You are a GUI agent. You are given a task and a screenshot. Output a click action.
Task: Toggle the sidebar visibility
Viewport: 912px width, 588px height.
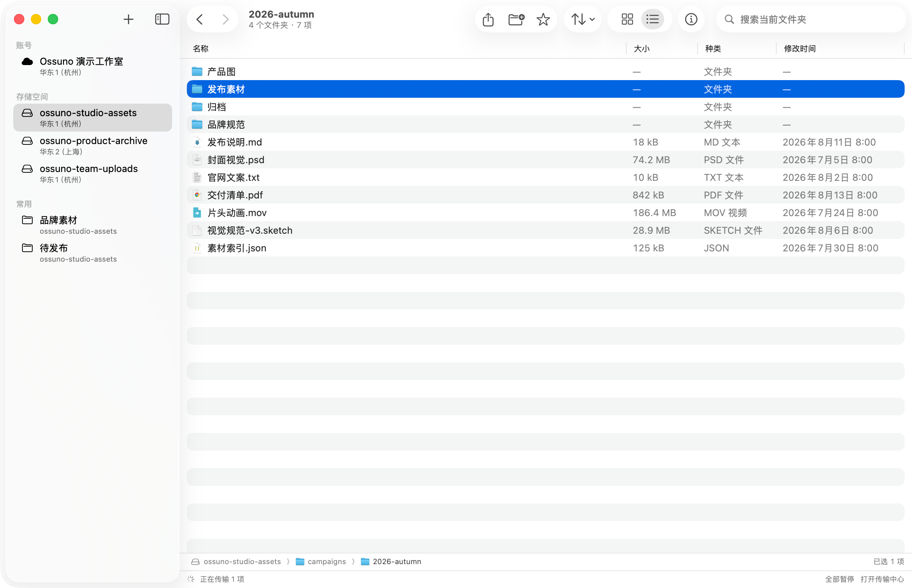(162, 19)
